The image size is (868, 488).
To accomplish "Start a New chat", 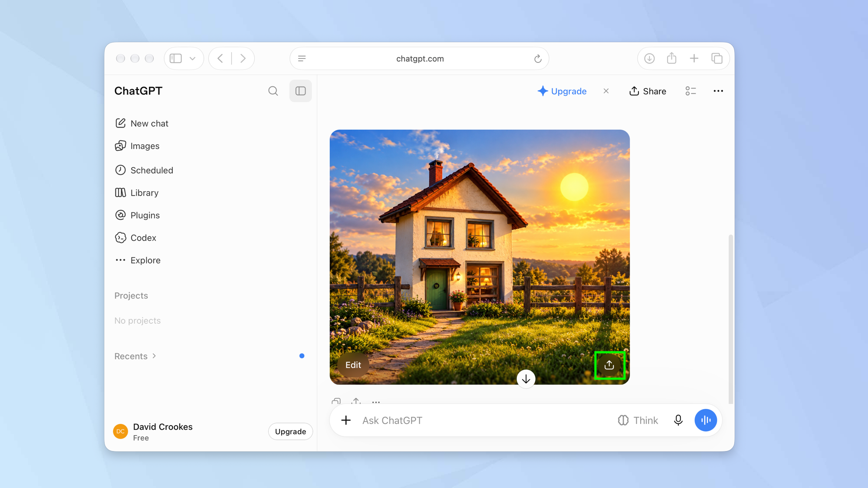I will pyautogui.click(x=141, y=123).
